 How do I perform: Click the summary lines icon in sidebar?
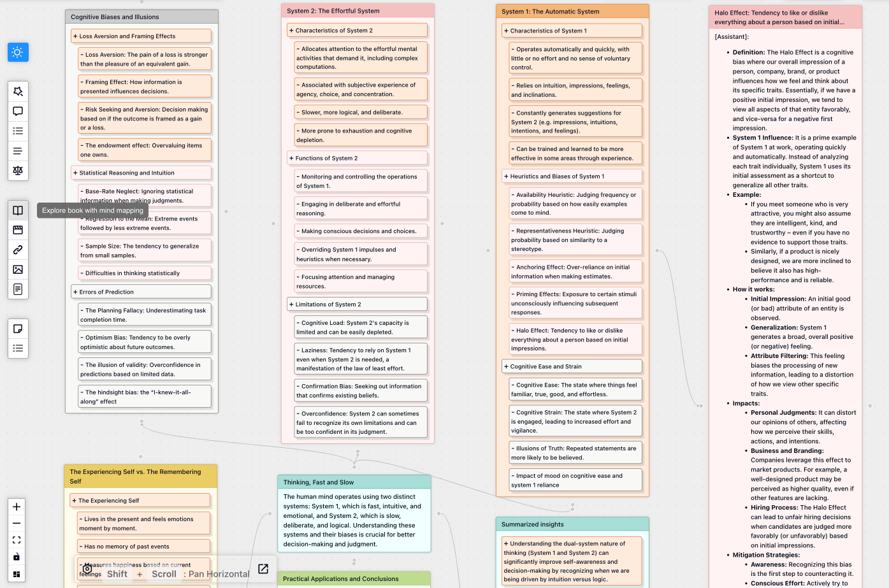17,150
